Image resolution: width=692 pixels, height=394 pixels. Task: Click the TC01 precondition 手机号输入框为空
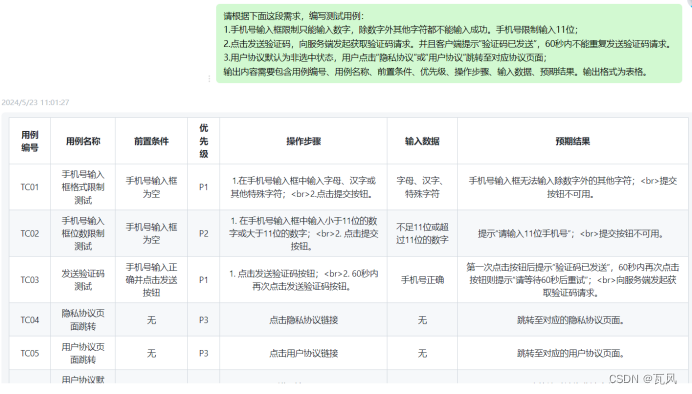pos(151,187)
